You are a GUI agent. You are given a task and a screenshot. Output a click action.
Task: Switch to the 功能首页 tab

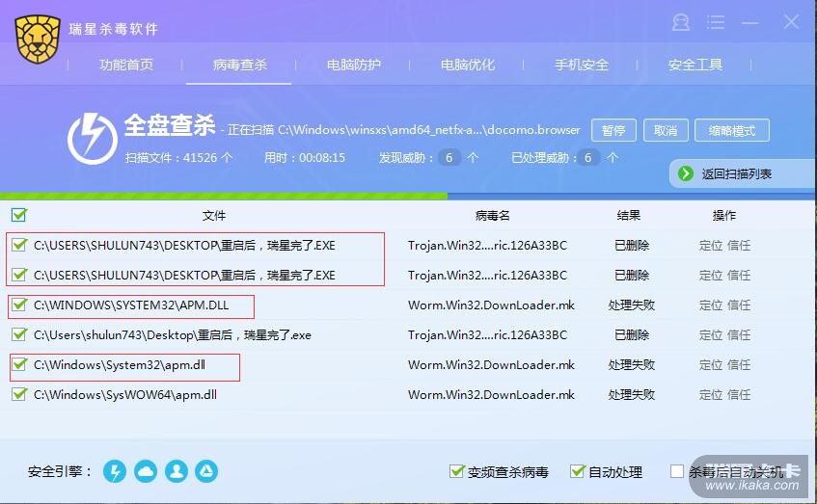click(126, 65)
